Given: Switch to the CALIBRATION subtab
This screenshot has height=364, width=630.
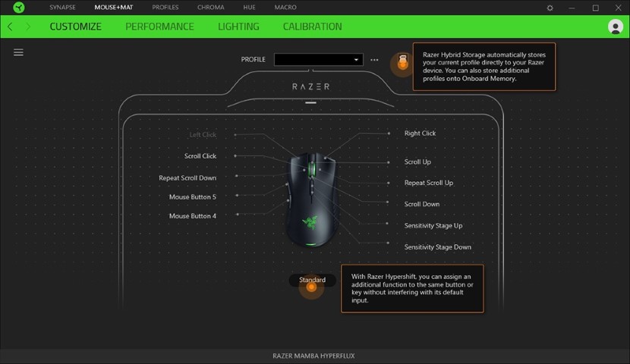Looking at the screenshot, I should [312, 27].
